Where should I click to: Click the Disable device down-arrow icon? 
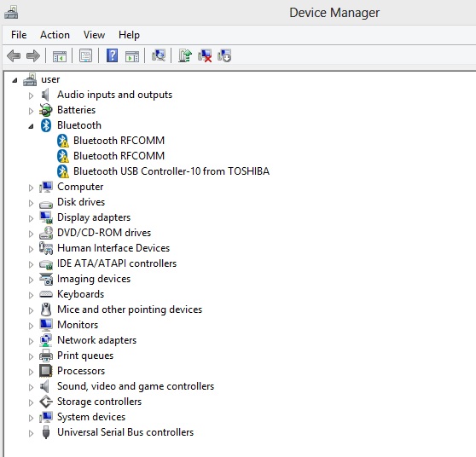(x=224, y=55)
